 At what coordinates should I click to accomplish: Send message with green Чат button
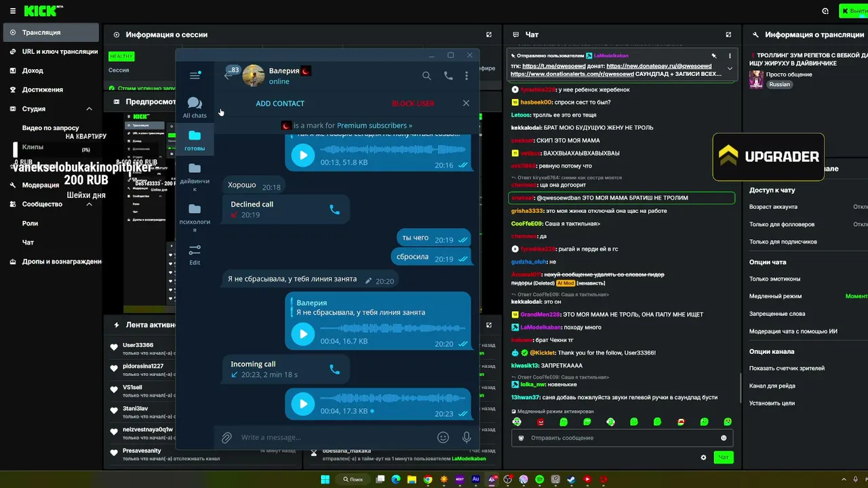pos(724,457)
